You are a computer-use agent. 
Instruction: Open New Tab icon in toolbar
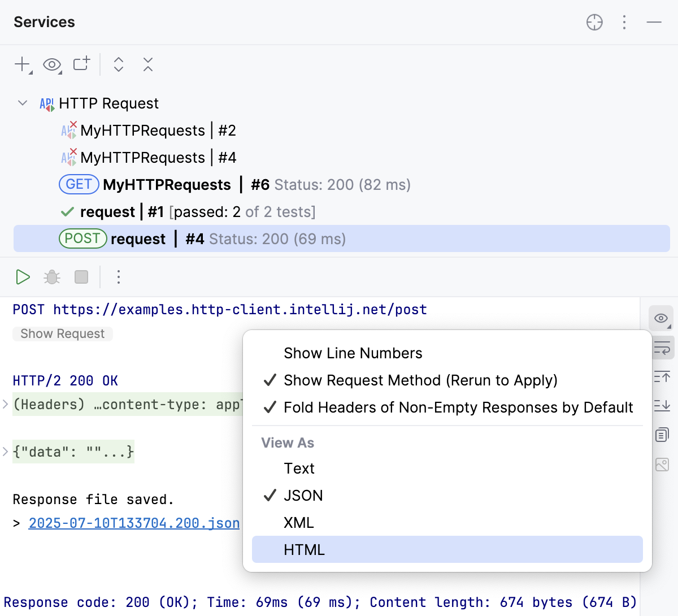coord(81,64)
